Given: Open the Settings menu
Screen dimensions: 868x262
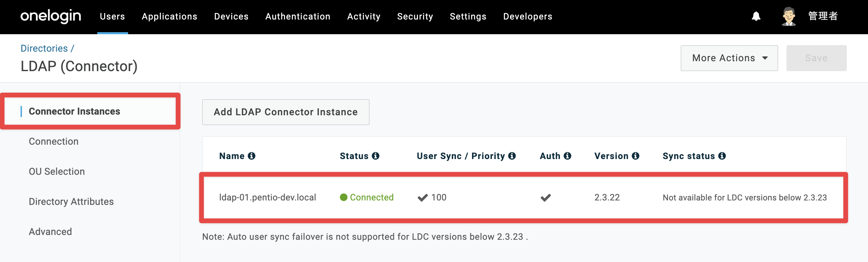Looking at the screenshot, I should pyautogui.click(x=468, y=16).
